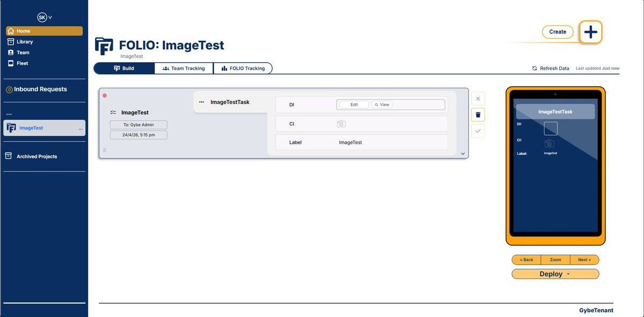
Task: Switch to the Build tab
Action: click(124, 69)
